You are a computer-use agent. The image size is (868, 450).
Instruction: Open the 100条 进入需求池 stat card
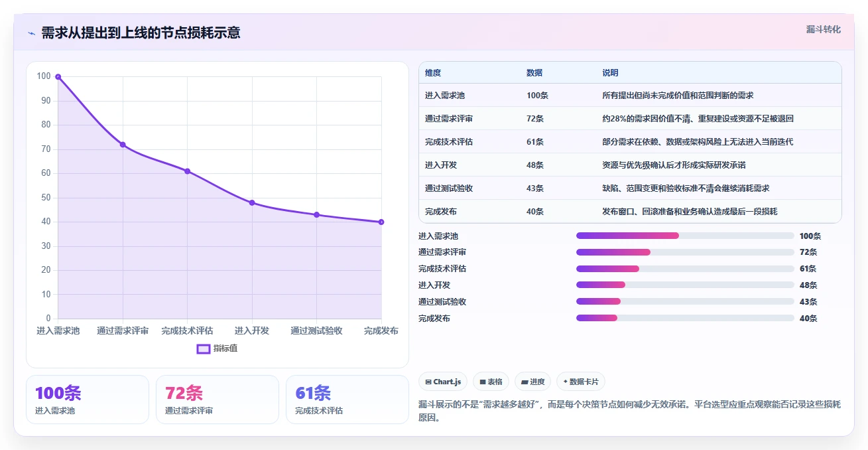88,400
